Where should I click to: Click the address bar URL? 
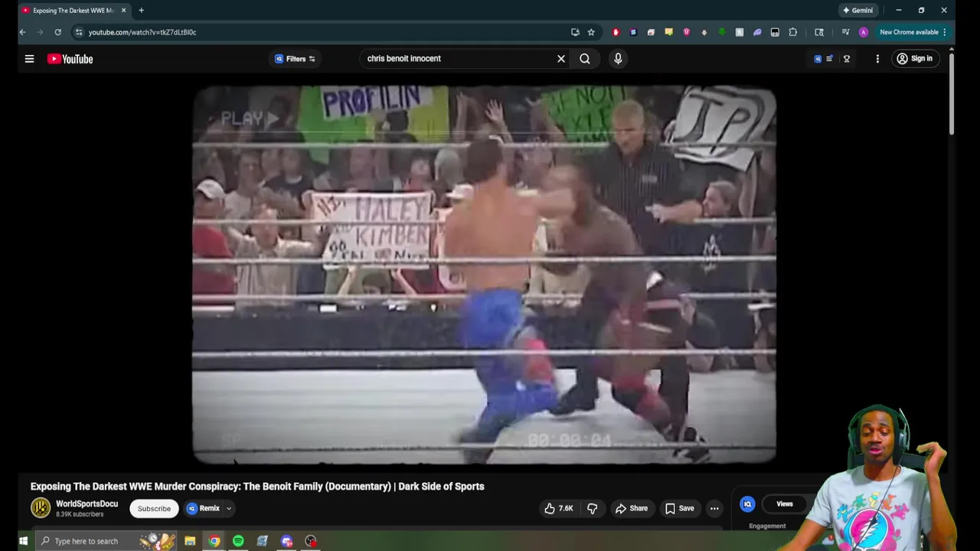coord(142,32)
